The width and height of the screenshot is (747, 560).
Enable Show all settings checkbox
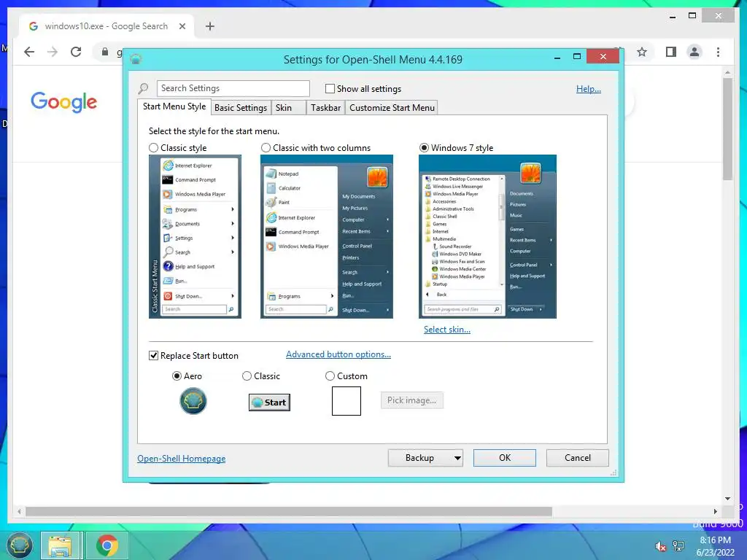(x=330, y=88)
